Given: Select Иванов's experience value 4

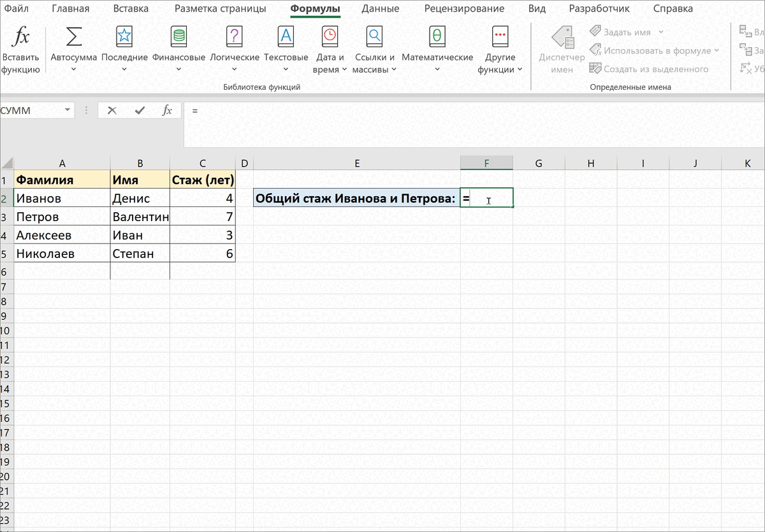Looking at the screenshot, I should tap(203, 199).
